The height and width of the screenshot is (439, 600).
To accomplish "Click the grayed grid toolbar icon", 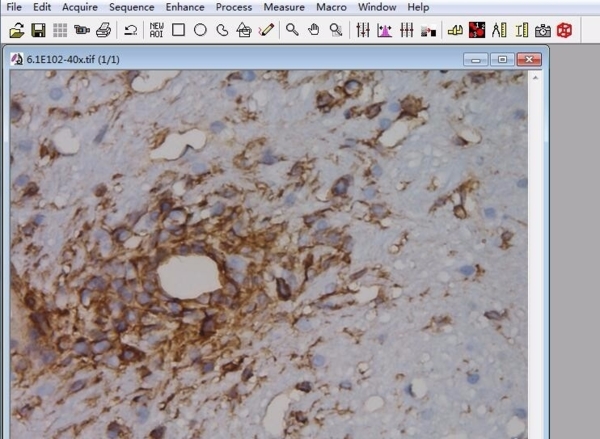I will 60,30.
